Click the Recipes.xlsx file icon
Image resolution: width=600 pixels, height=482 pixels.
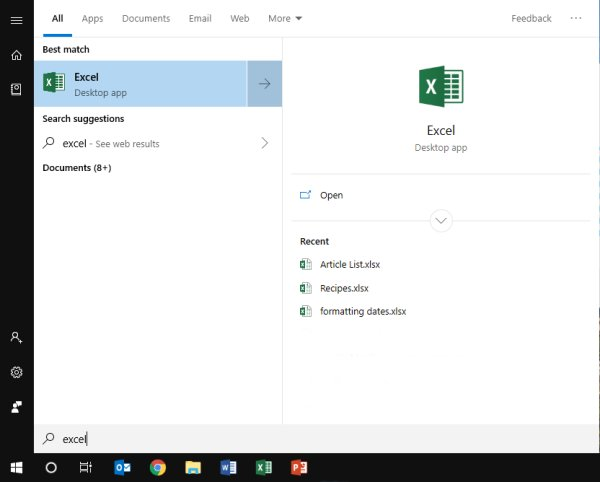coord(305,288)
